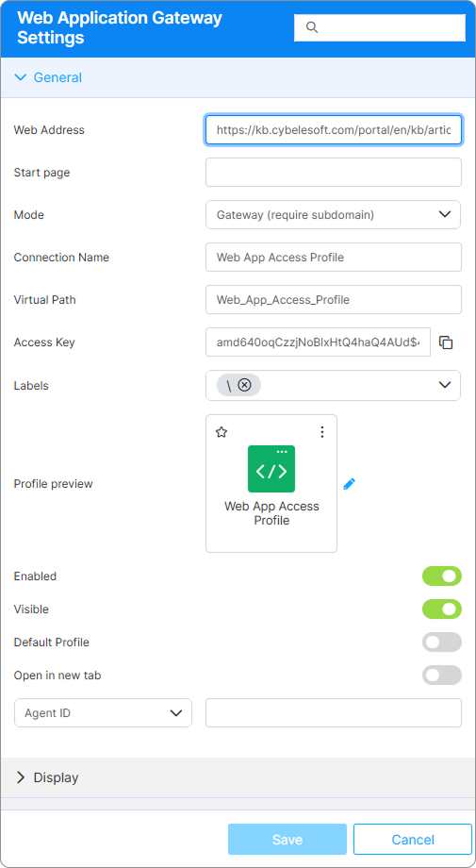Click the 'Web Application Gateway Settings' title
The image size is (476, 868).
click(120, 27)
